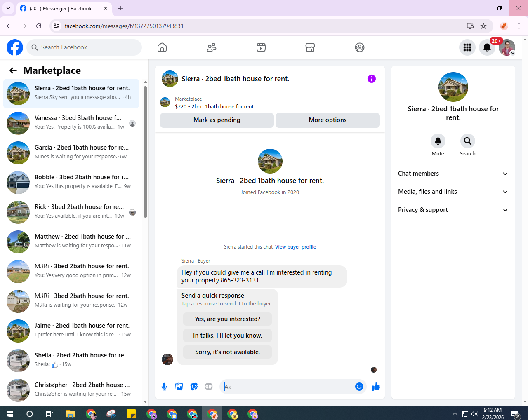This screenshot has width=528, height=420.
Task: Open the Sticky Notes taskbar icon
Action: 131,414
